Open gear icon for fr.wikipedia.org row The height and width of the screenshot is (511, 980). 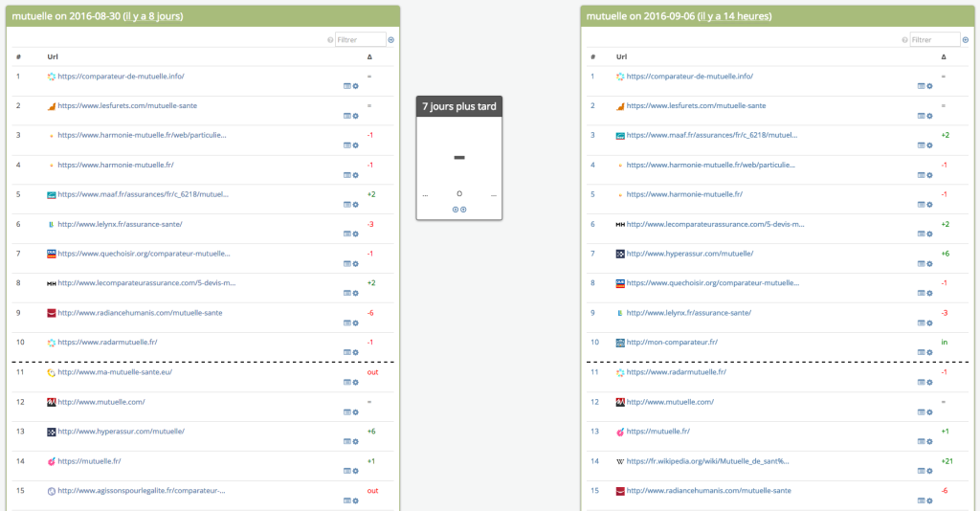(x=930, y=471)
